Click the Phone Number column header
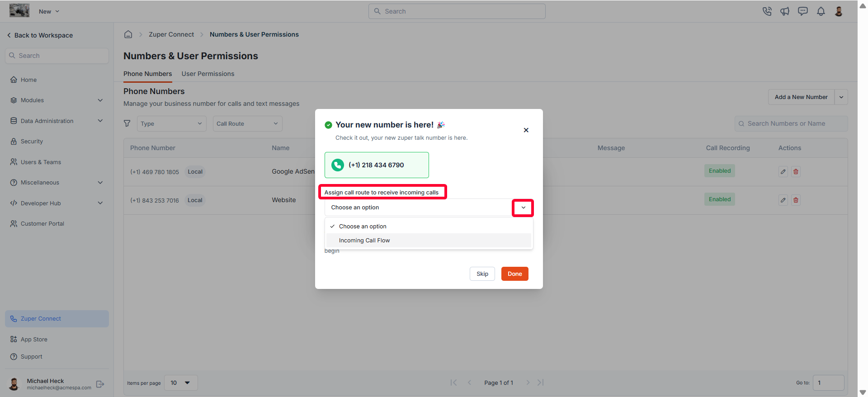 153,148
